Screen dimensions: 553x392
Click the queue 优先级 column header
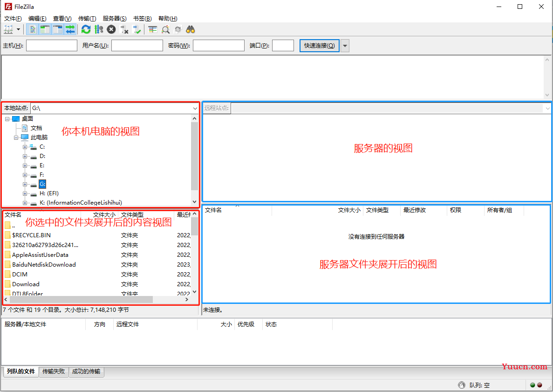tap(248, 324)
